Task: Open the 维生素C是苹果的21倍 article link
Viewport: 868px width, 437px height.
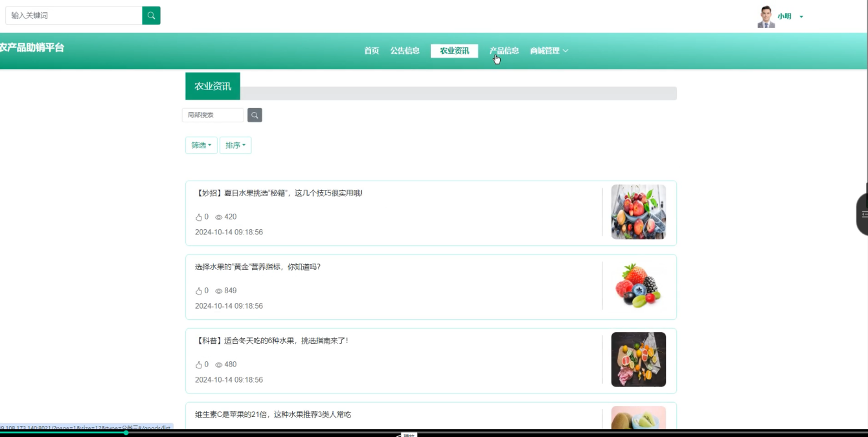Action: (x=273, y=414)
